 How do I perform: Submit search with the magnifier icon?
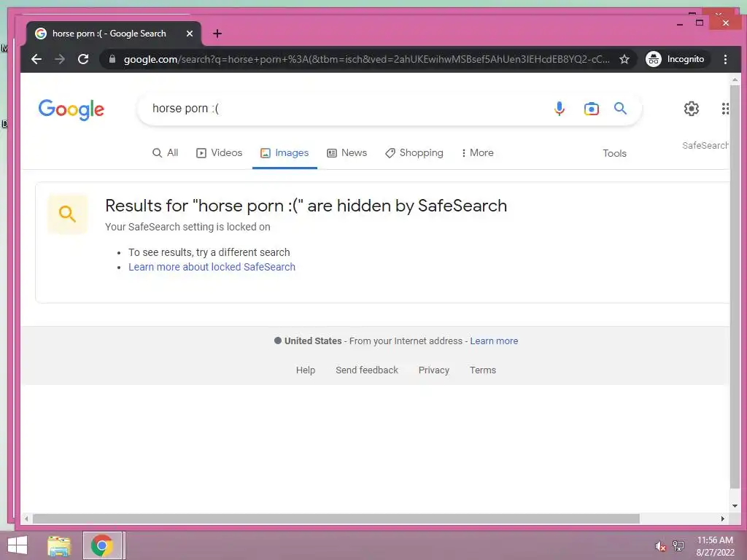tap(620, 109)
